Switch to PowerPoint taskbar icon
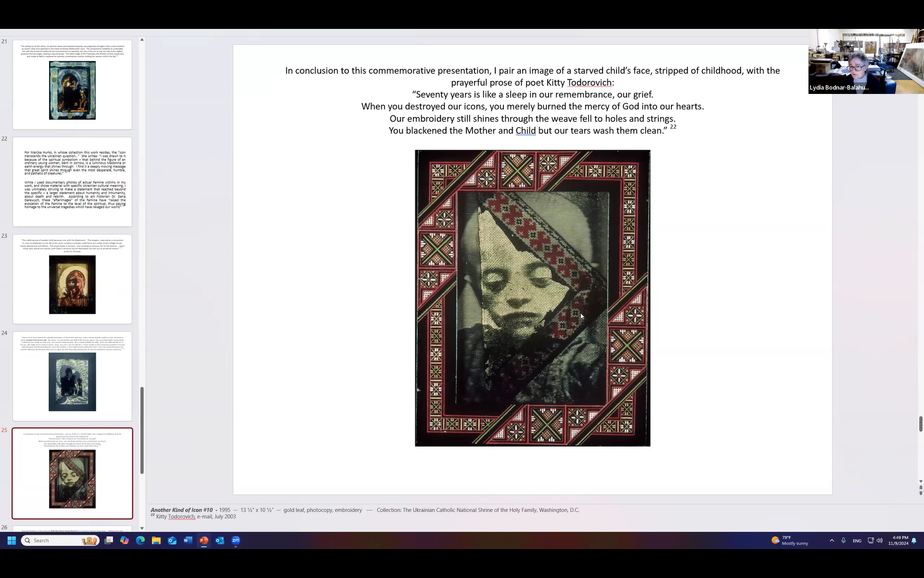The image size is (924, 578). point(204,540)
